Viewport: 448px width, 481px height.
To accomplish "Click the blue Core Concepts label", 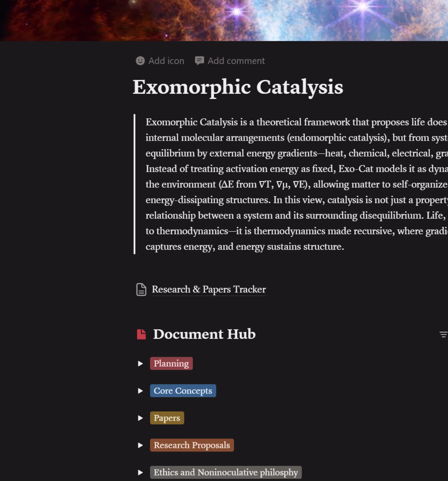I will point(183,391).
